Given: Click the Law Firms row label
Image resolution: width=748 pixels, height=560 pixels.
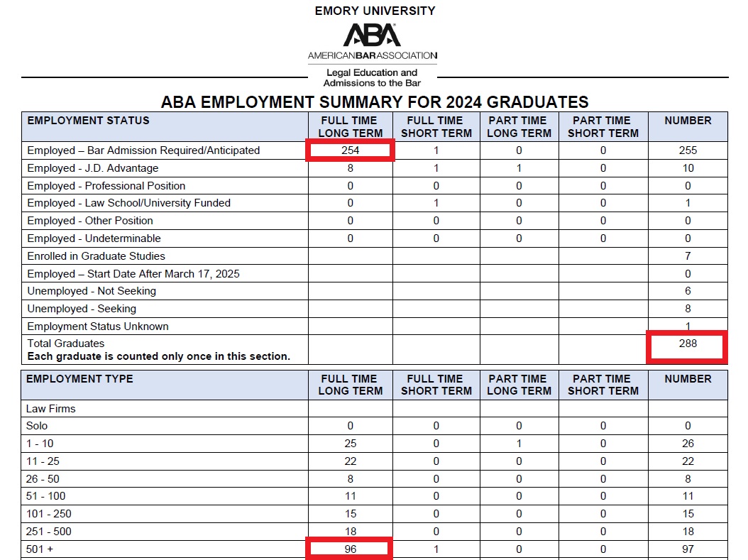Looking at the screenshot, I should pyautogui.click(x=50, y=409).
